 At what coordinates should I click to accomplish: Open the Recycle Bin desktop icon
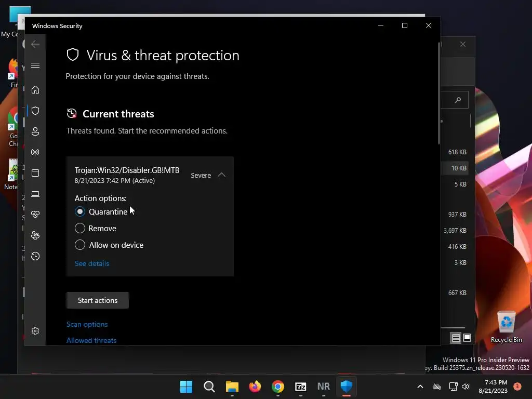pyautogui.click(x=506, y=327)
